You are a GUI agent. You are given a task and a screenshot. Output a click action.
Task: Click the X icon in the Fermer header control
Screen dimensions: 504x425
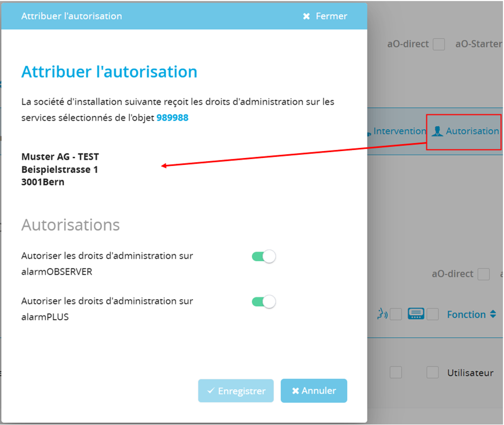pos(306,16)
